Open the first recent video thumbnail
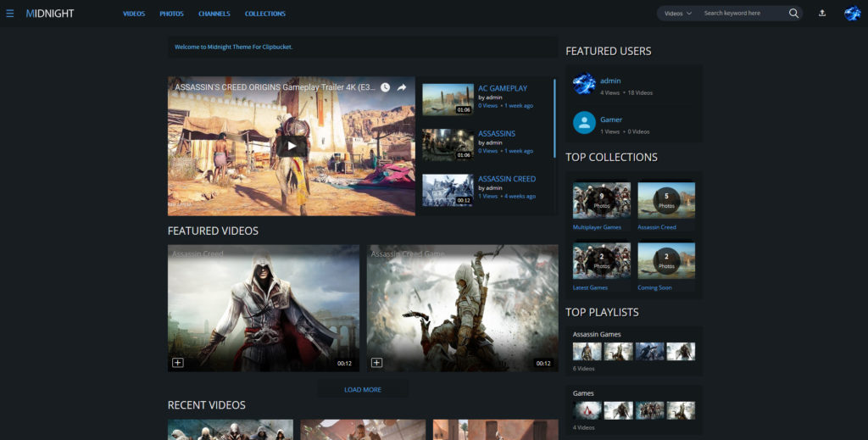868x440 pixels. coord(231,430)
